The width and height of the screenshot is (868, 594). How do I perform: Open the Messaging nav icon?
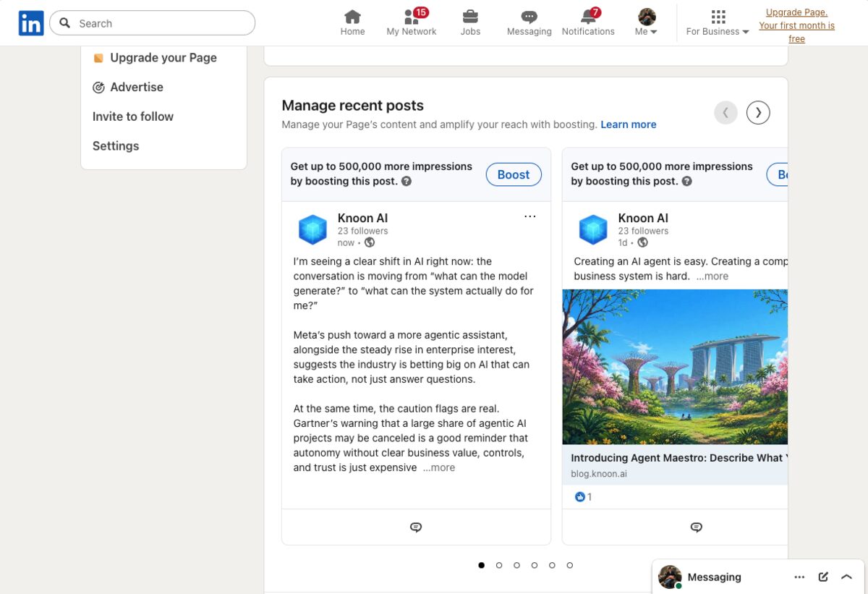pos(529,23)
